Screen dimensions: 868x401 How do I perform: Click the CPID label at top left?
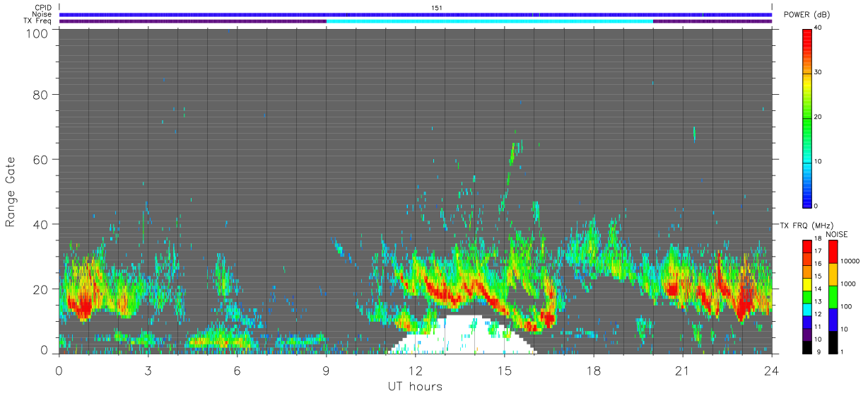coord(43,8)
